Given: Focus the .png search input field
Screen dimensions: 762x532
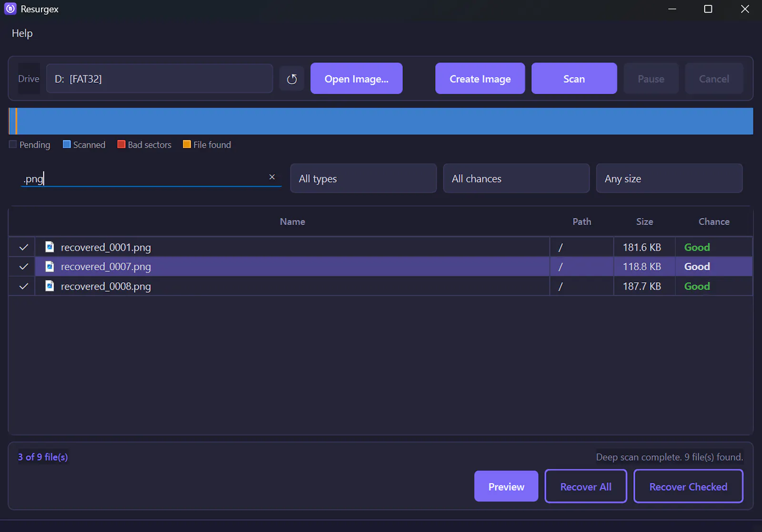Looking at the screenshot, I should click(x=151, y=178).
